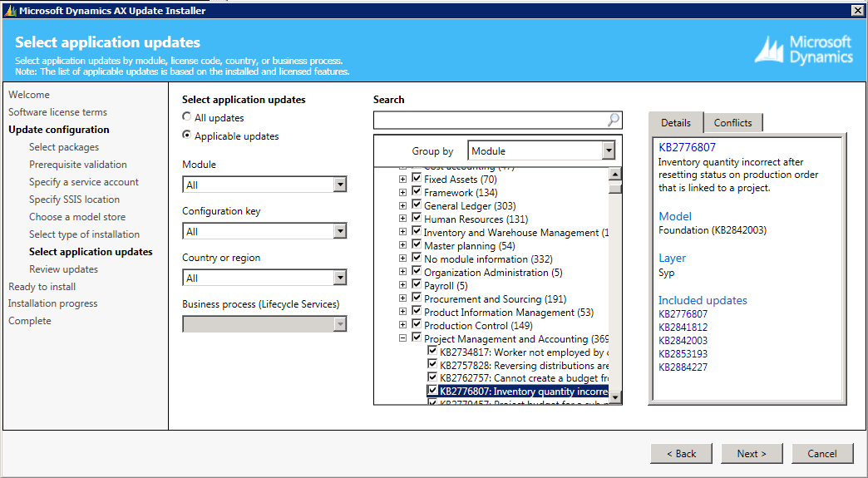Screen dimensions: 868x478
Task: Click the search magnifier icon
Action: 613,121
